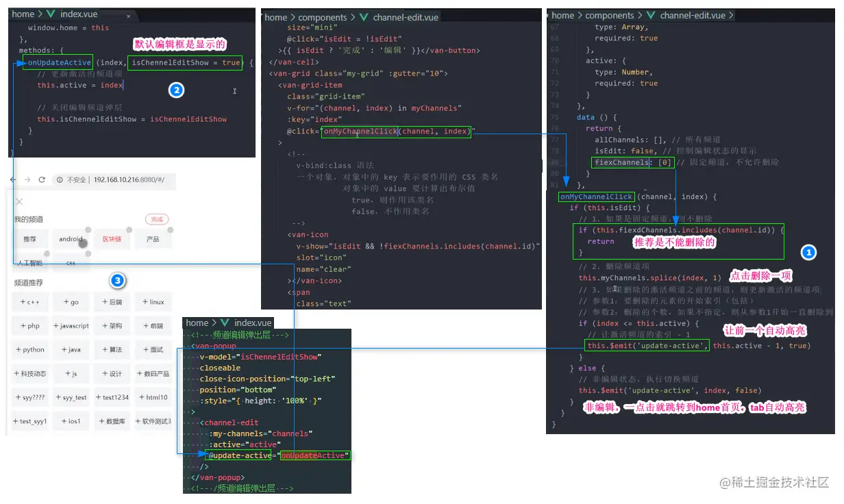Viewport: 844px width, 504px height.
Task: Click components breadcrumb in the middle code panel
Action: (323, 17)
